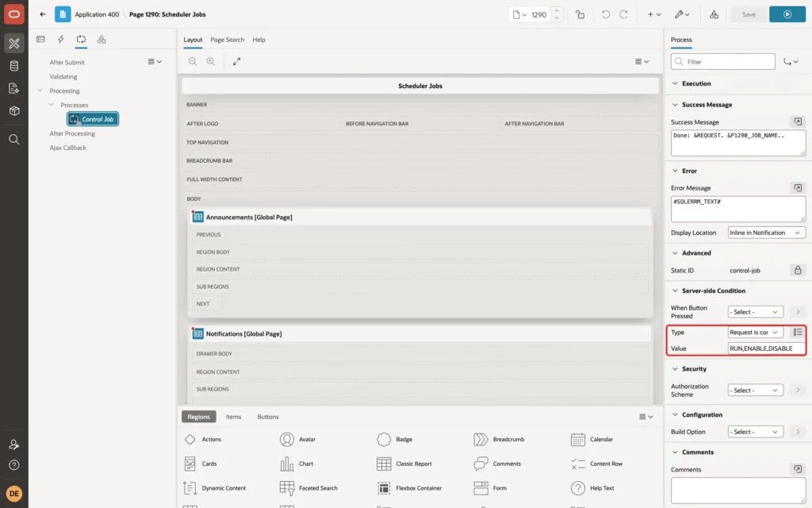812x508 pixels.
Task: Open the page selector dropdown
Action: 519,14
